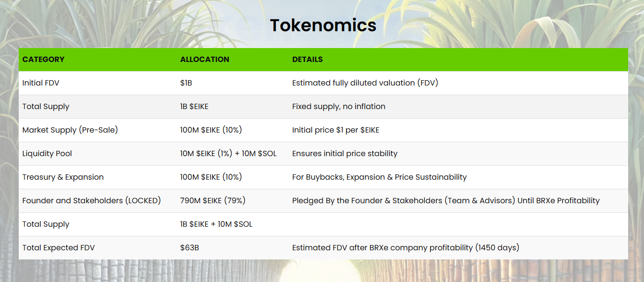The height and width of the screenshot is (282, 644).
Task: Click the 790M $EIKE (79%) allocation cell
Action: 213,201
